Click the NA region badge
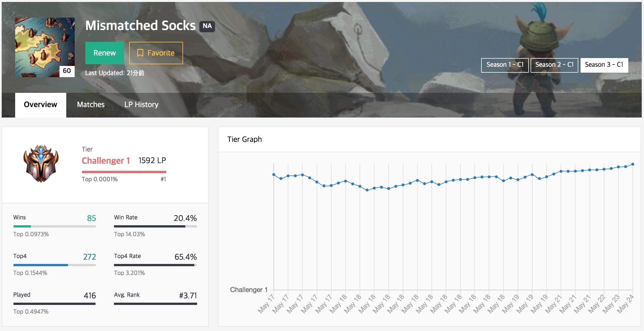 (x=207, y=26)
